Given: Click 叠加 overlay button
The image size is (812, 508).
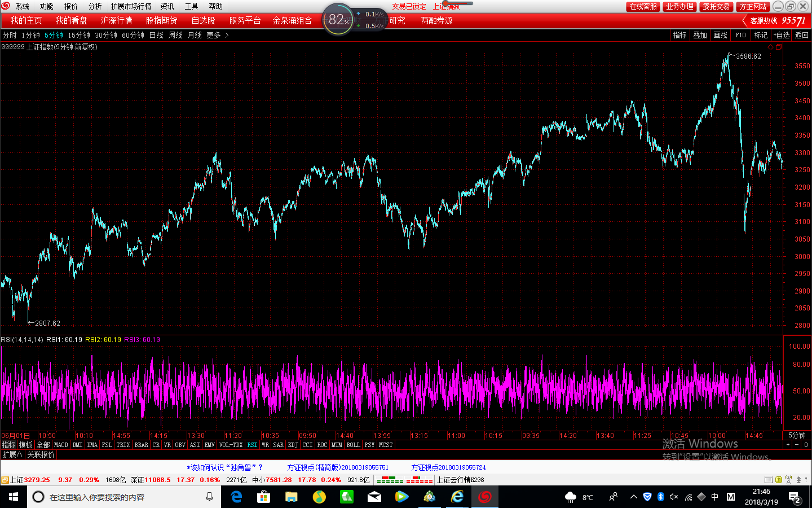Looking at the screenshot, I should coord(700,35).
